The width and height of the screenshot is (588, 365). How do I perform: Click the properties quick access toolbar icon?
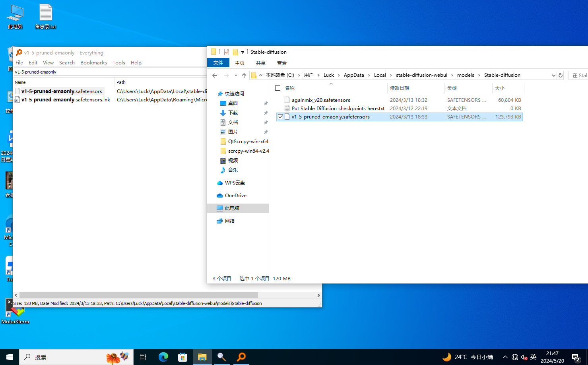(x=227, y=52)
